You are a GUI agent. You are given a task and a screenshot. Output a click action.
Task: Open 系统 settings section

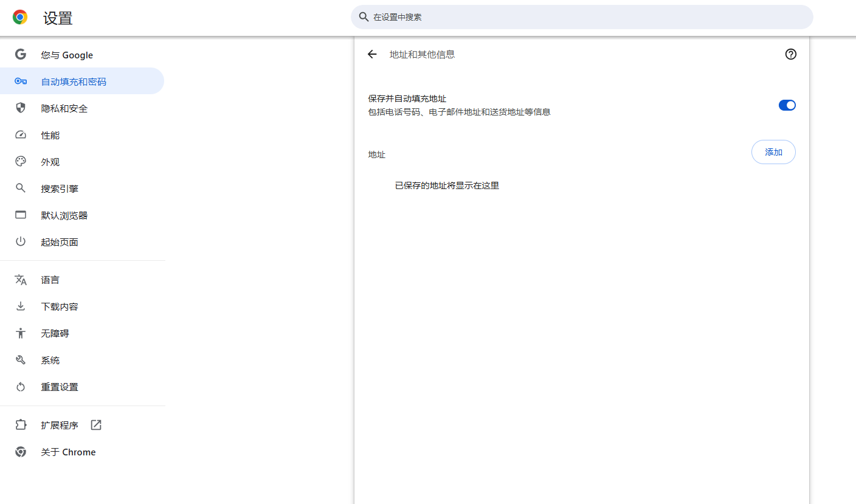coord(82,360)
